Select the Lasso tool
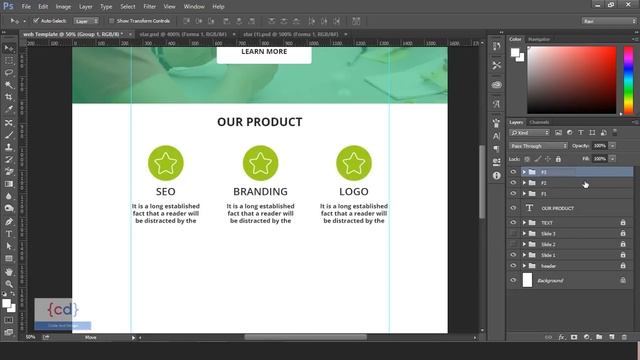 [x=9, y=73]
